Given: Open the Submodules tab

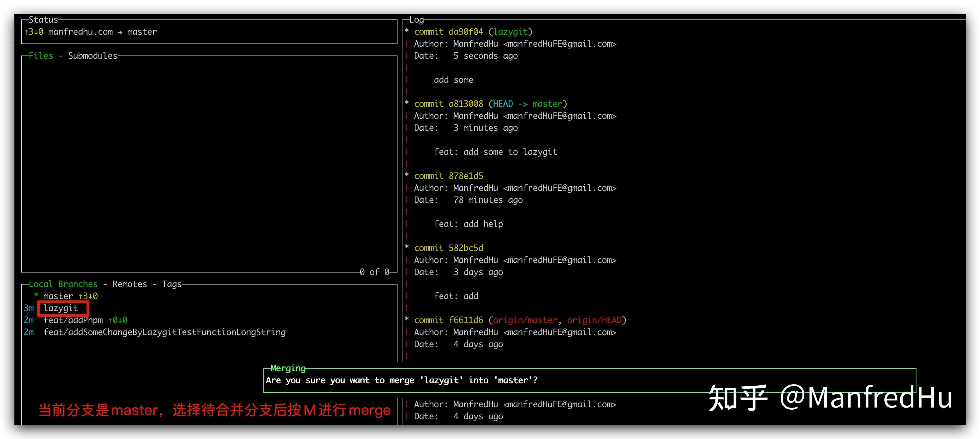Looking at the screenshot, I should pyautogui.click(x=92, y=55).
